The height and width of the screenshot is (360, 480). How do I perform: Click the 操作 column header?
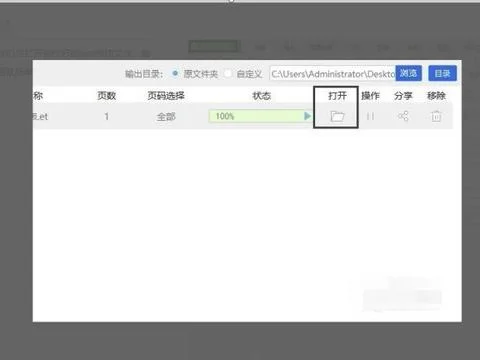[x=370, y=96]
